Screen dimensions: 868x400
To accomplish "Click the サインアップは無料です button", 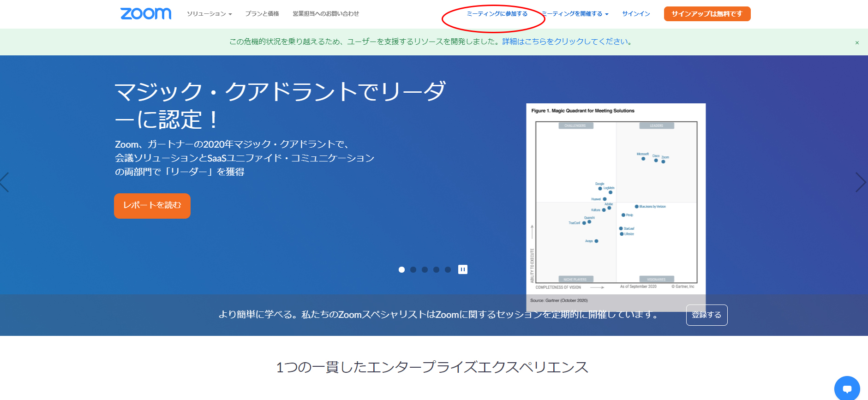I will point(707,14).
